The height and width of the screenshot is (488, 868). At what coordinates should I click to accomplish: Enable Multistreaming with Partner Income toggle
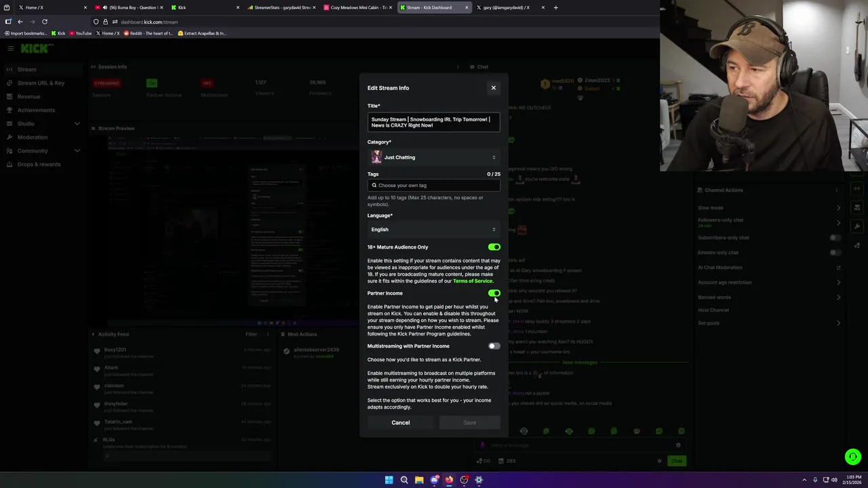tap(494, 346)
